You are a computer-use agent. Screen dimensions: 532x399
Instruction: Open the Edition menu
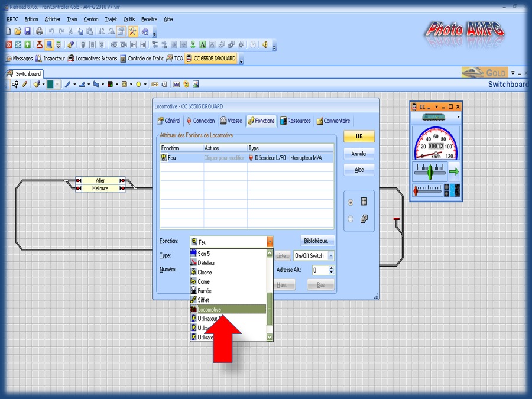click(31, 20)
